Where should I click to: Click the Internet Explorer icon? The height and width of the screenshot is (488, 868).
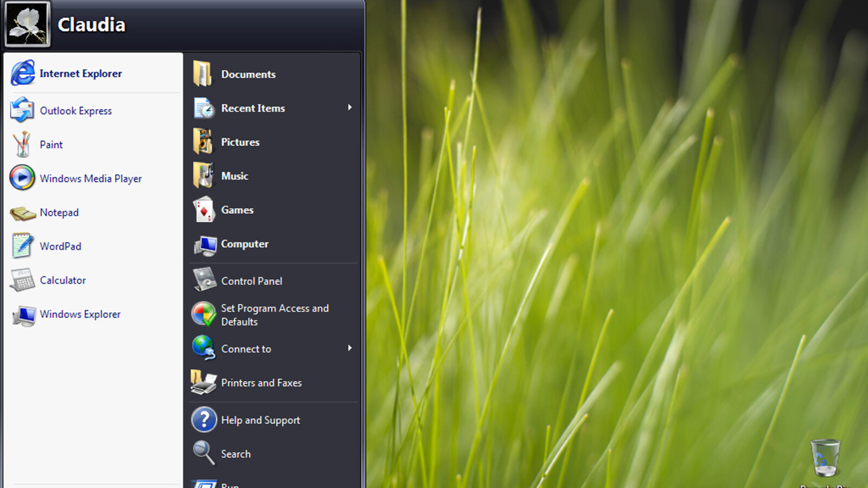23,73
